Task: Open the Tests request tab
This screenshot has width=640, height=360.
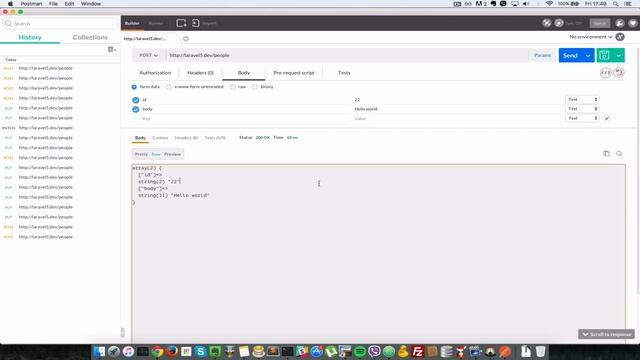Action: click(344, 73)
